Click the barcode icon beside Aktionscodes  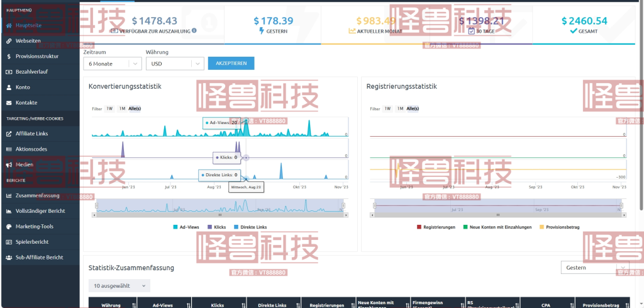9,149
